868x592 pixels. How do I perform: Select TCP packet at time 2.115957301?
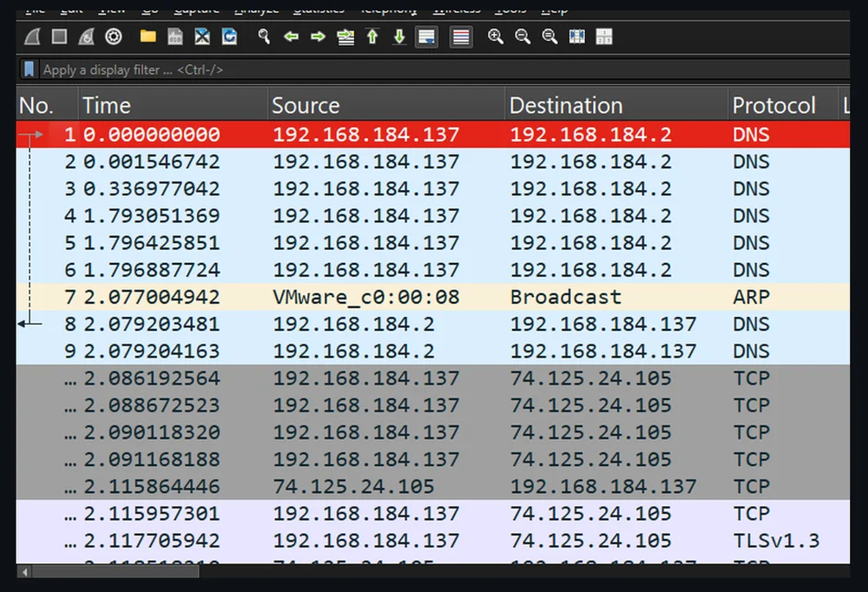[x=433, y=515]
